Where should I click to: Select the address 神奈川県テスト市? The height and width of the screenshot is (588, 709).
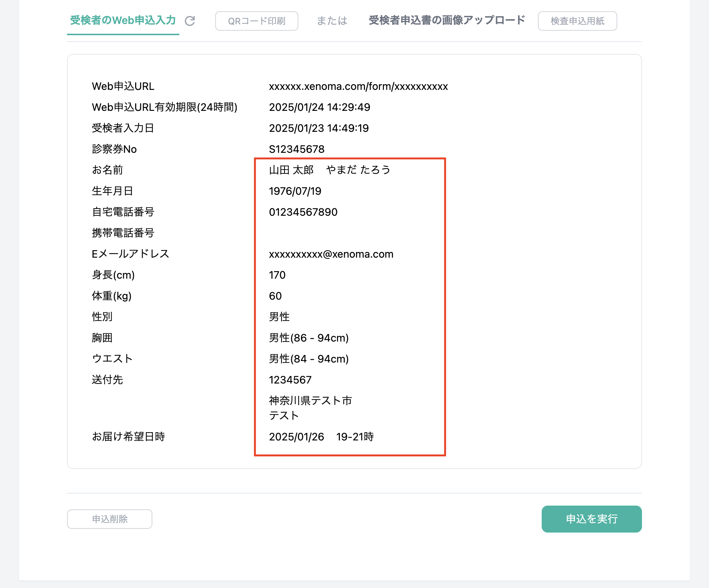pyautogui.click(x=310, y=401)
